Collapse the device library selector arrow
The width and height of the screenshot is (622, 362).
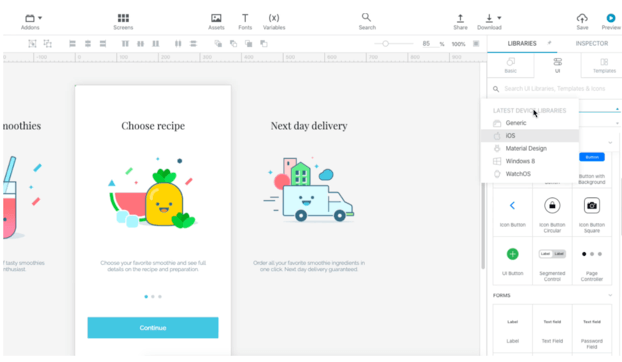point(617,109)
